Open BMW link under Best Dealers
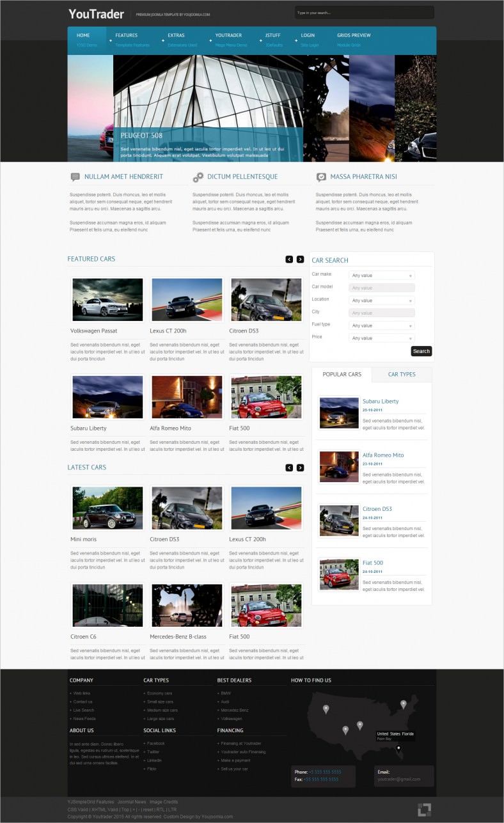Image resolution: width=504 pixels, height=823 pixels. (226, 693)
